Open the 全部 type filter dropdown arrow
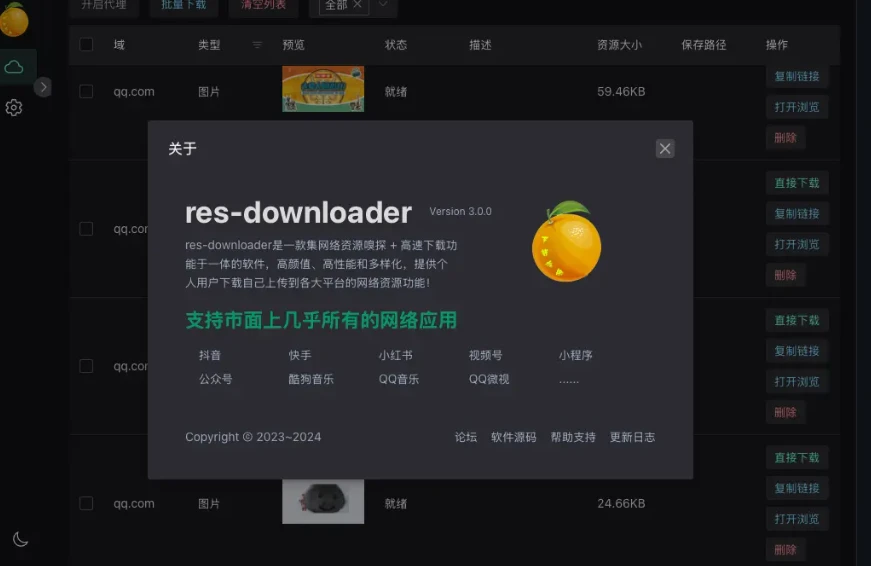Image resolution: width=871 pixels, height=566 pixels. pyautogui.click(x=383, y=6)
